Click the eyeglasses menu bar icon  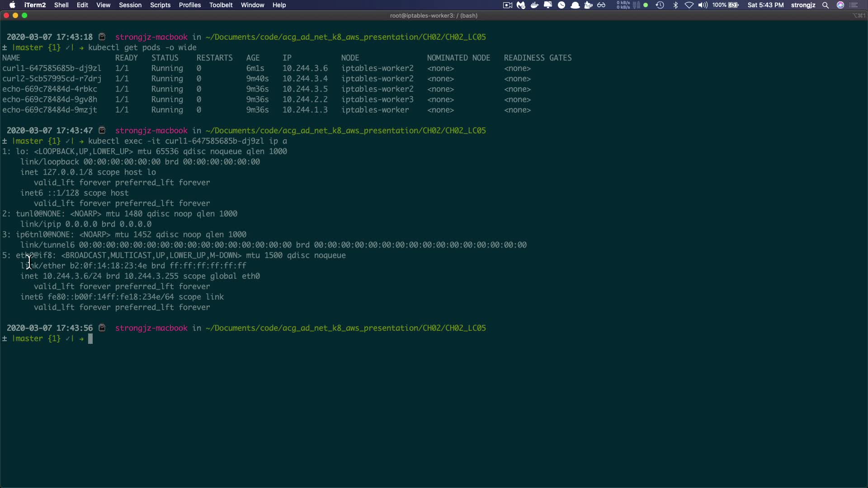(x=601, y=5)
